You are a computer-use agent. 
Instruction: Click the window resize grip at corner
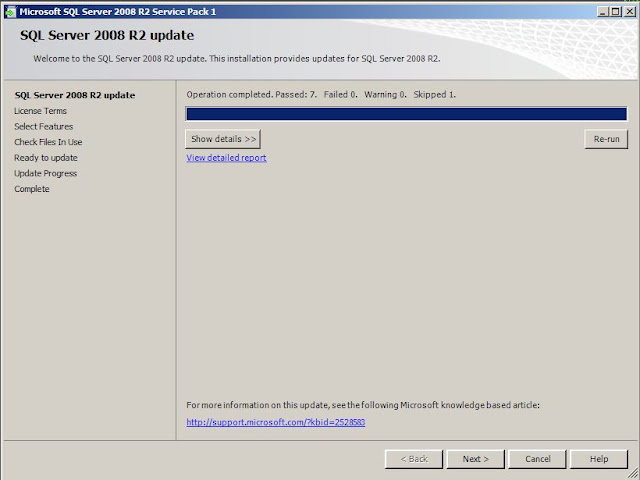tap(634, 473)
